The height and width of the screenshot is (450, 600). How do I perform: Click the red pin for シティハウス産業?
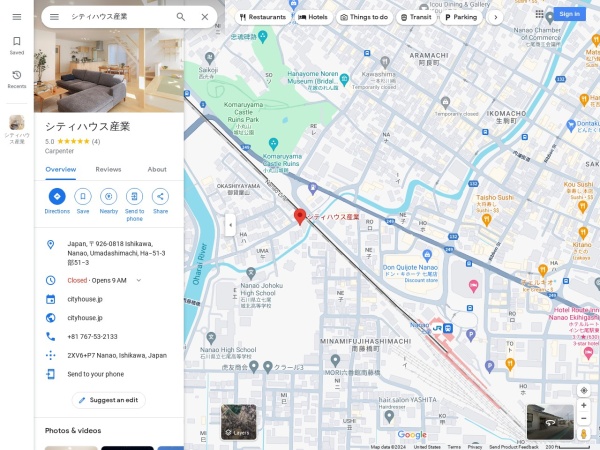click(x=300, y=217)
